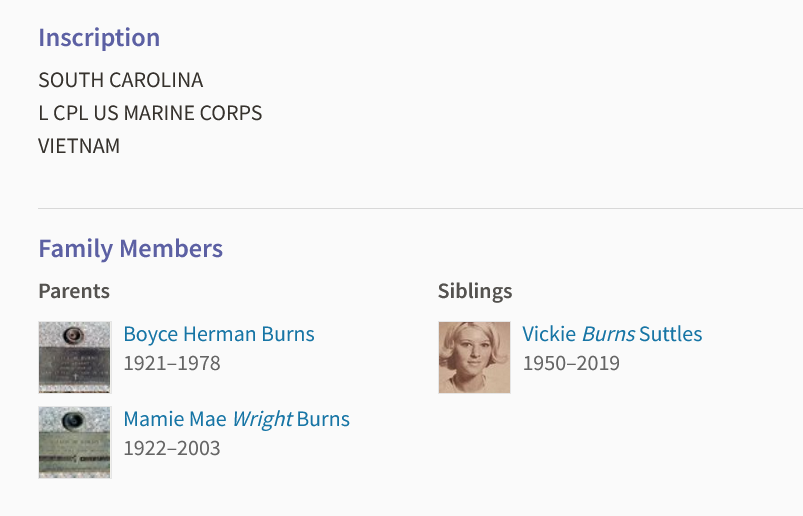Click the 1921–1978 date range
Viewport: 803px width, 516px height.
click(171, 363)
